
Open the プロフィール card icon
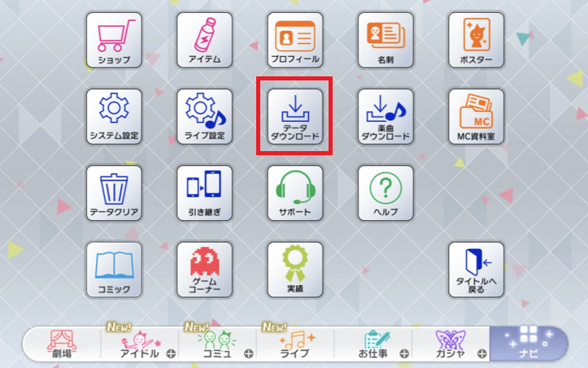295,40
